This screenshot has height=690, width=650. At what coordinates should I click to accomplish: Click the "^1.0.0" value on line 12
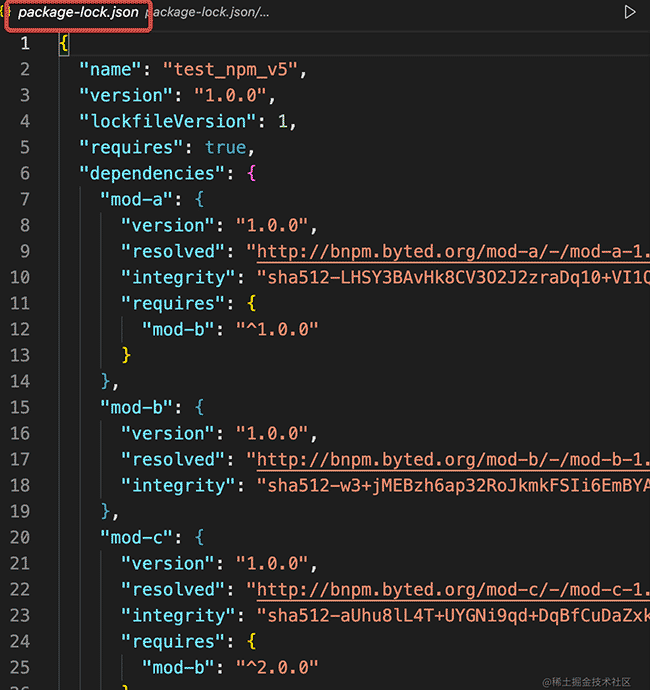pos(277,330)
